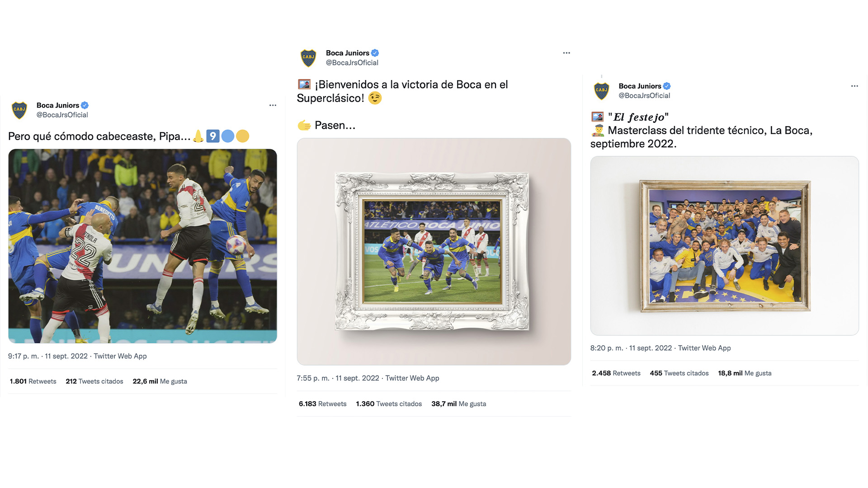Show the 38,7 mil Me gusta list
Image resolution: width=868 pixels, height=488 pixels.
(x=458, y=404)
